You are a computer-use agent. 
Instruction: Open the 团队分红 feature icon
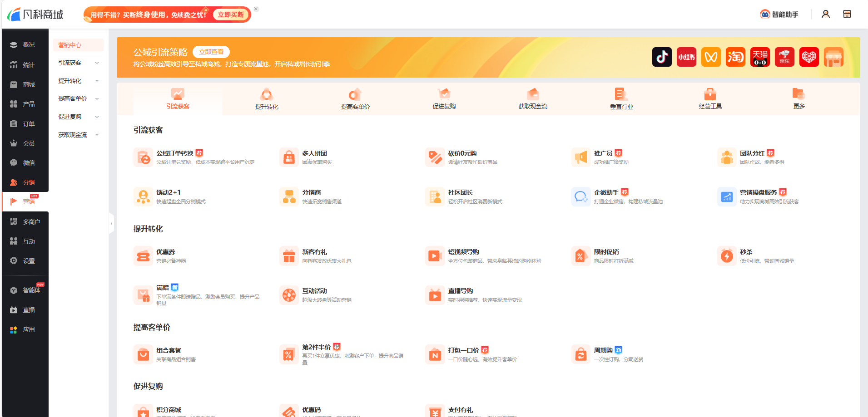pos(727,157)
